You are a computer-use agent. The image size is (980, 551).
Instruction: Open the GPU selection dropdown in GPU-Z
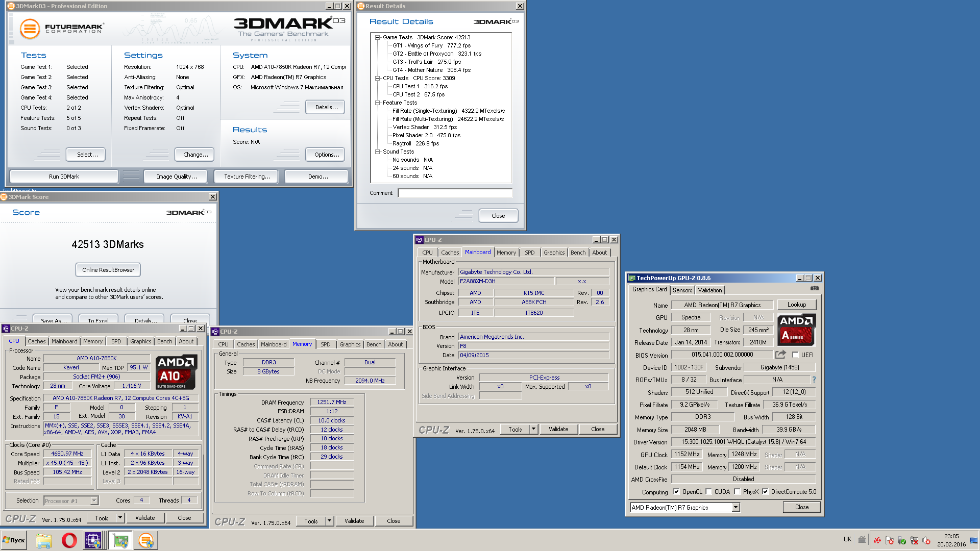(736, 507)
